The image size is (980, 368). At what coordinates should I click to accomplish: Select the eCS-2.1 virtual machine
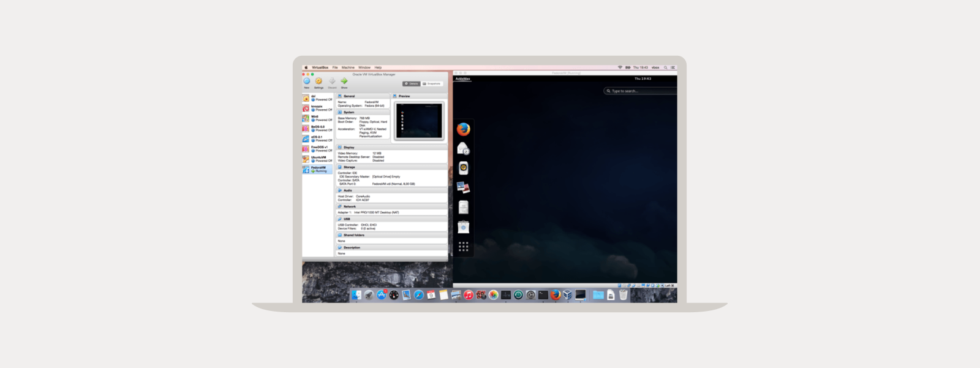tap(317, 139)
